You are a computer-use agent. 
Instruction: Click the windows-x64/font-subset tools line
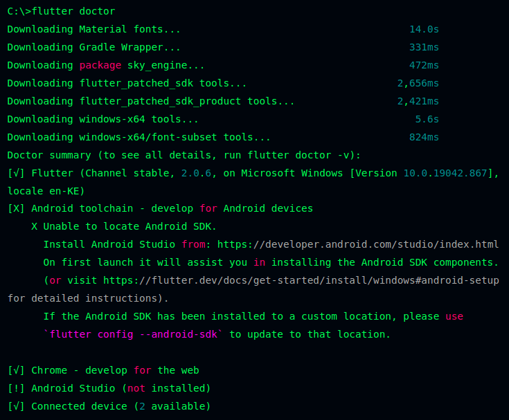pyautogui.click(x=139, y=137)
